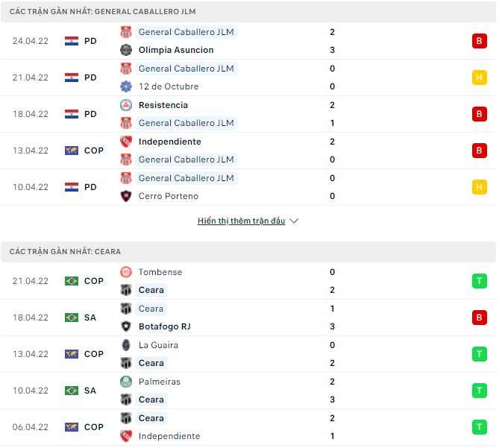Click the Palmeiras team crest icon

point(126,382)
